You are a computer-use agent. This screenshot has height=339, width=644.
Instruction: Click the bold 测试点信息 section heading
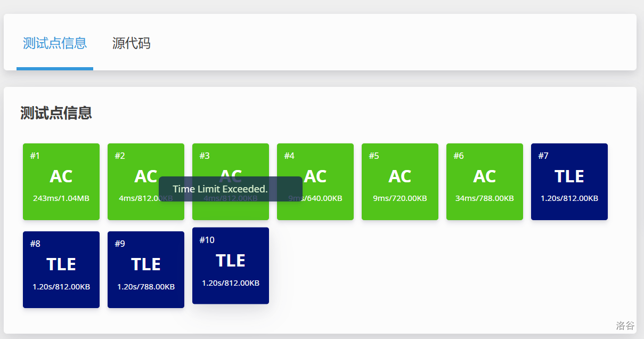coord(56,113)
